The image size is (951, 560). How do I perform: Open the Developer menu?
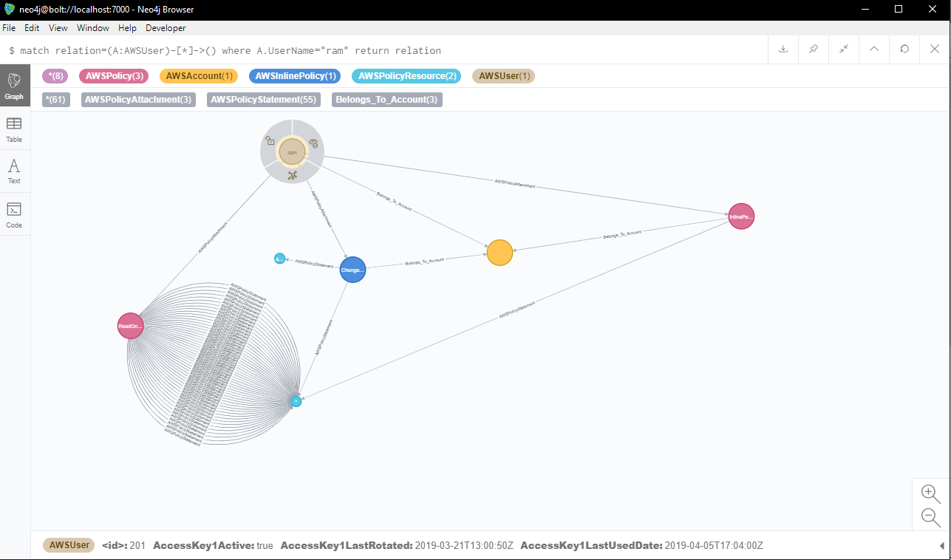point(166,28)
